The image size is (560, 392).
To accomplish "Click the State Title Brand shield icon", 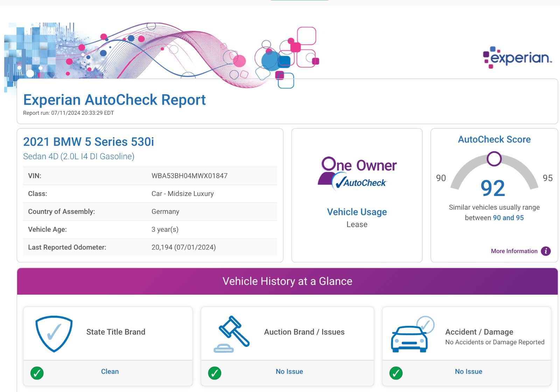I will coord(54,334).
